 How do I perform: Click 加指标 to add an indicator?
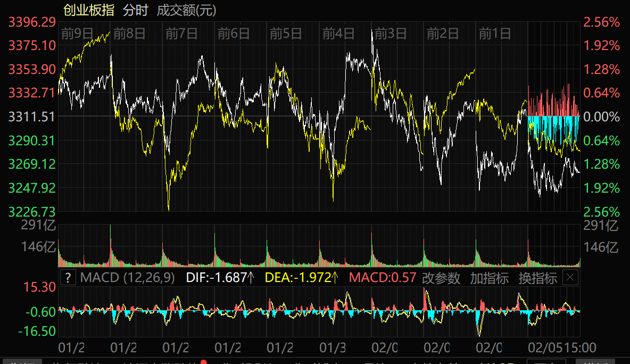(489, 278)
